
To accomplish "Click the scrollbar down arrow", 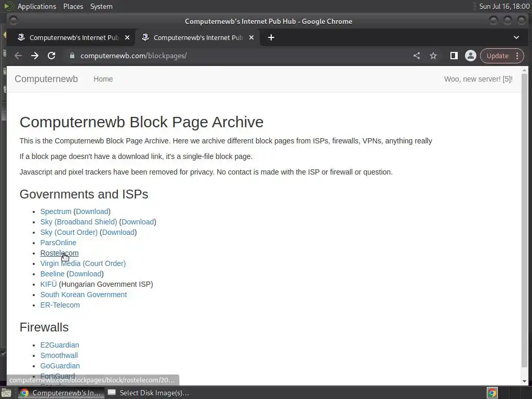I will click(525, 381).
